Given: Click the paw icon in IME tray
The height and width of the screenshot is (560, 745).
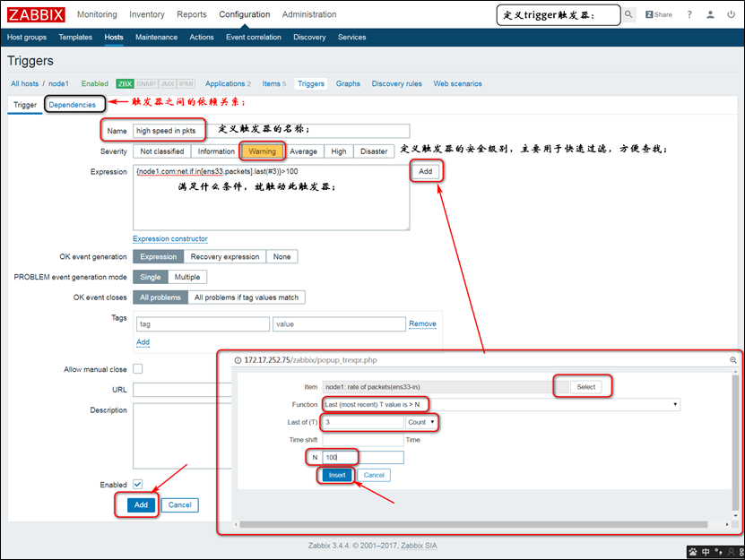Looking at the screenshot, I should click(x=693, y=552).
